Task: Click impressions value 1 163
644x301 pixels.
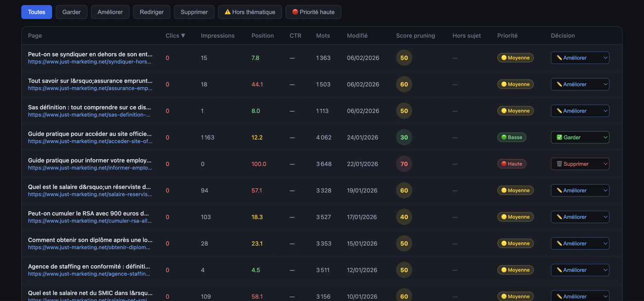Action: pos(207,137)
